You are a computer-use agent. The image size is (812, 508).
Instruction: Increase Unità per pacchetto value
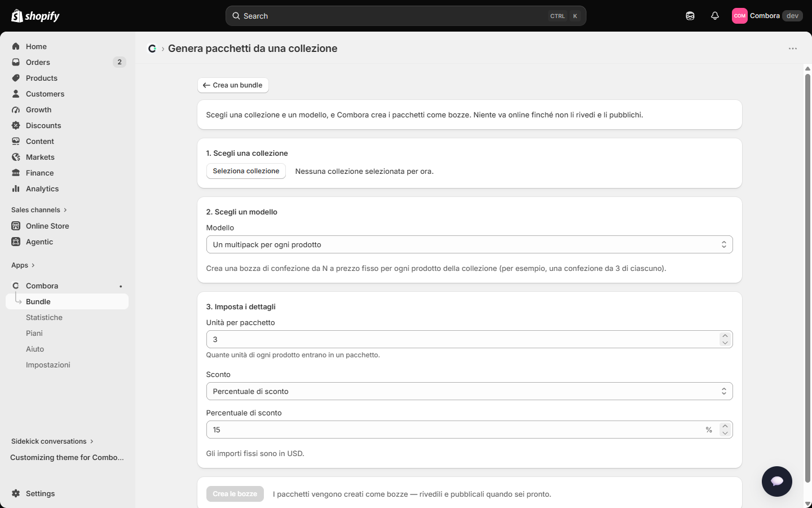pyautogui.click(x=725, y=336)
